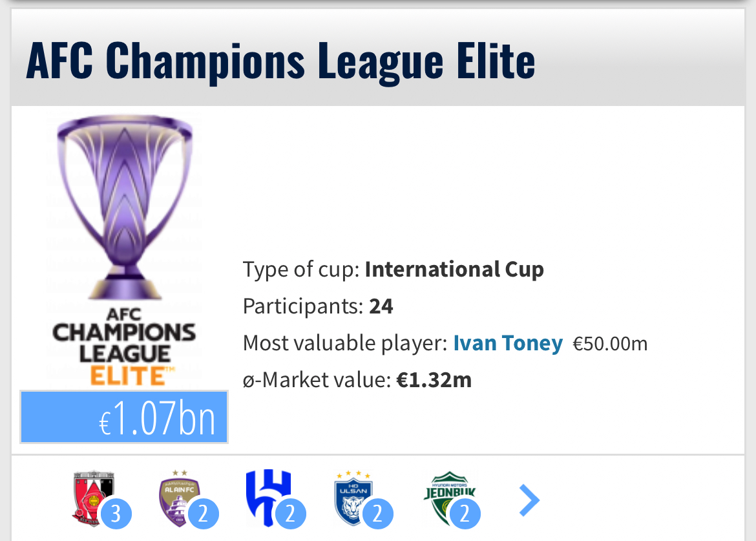The height and width of the screenshot is (541, 756).
Task: Click the AFC Champions League Elite heading
Action: tap(280, 60)
